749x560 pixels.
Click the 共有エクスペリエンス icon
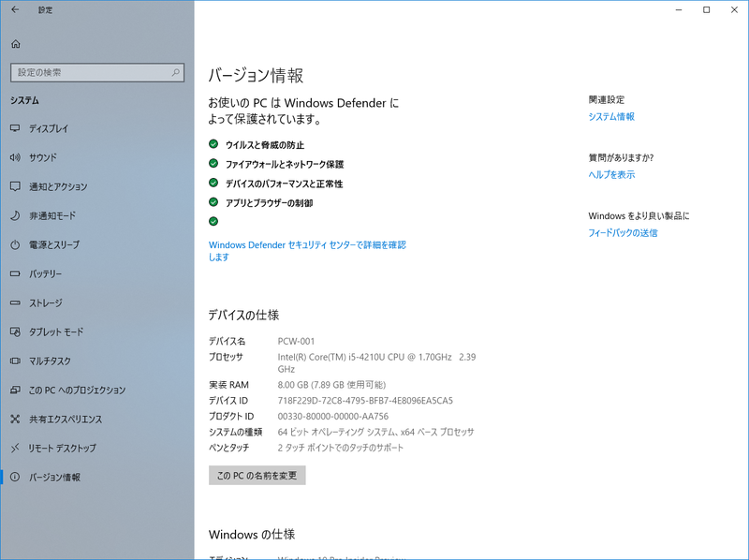[x=15, y=419]
